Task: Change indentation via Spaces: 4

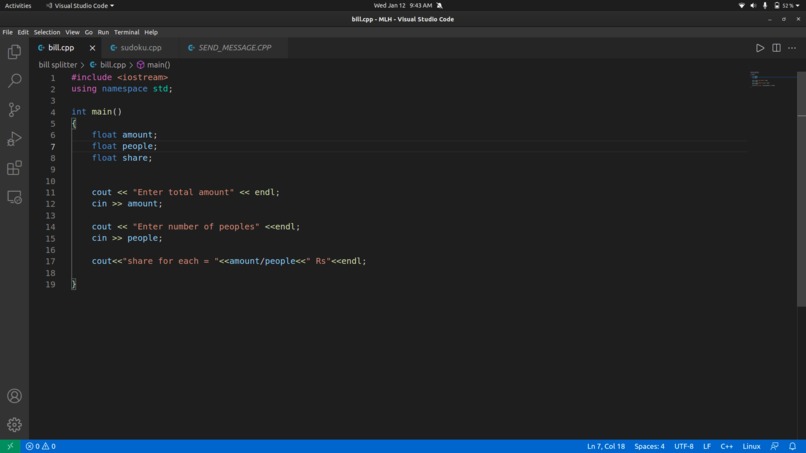Action: (x=649, y=446)
